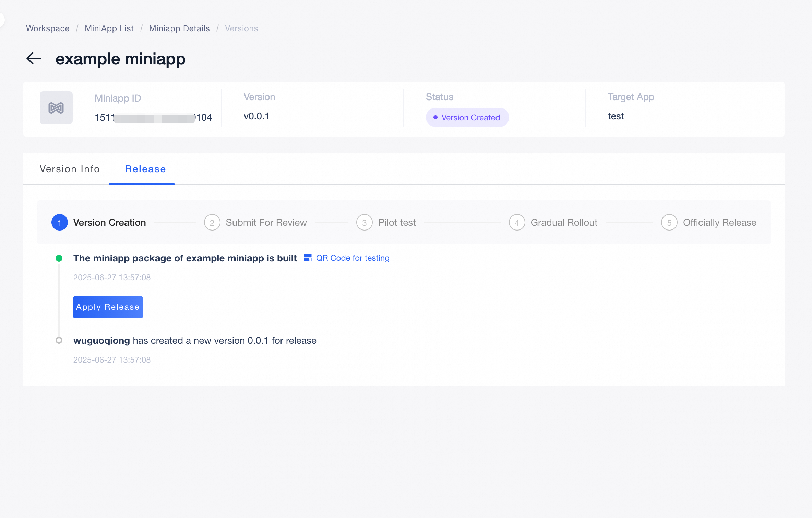Click the green timeline dot for built package

59,258
